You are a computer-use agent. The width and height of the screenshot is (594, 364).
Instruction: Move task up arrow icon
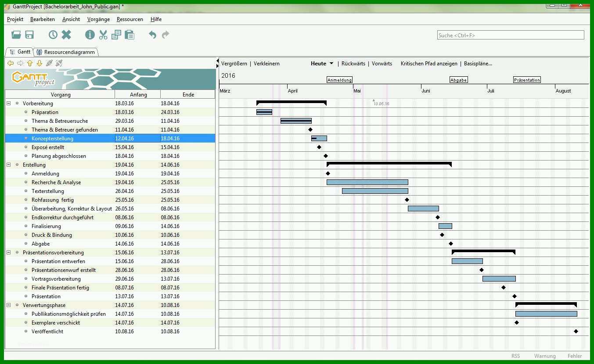[x=30, y=63]
